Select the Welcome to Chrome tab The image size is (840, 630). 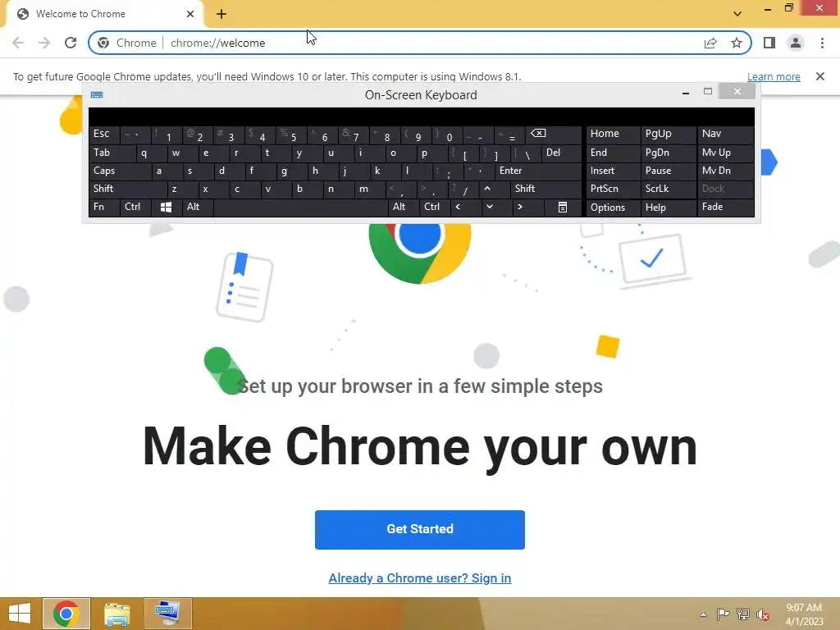coord(104,14)
